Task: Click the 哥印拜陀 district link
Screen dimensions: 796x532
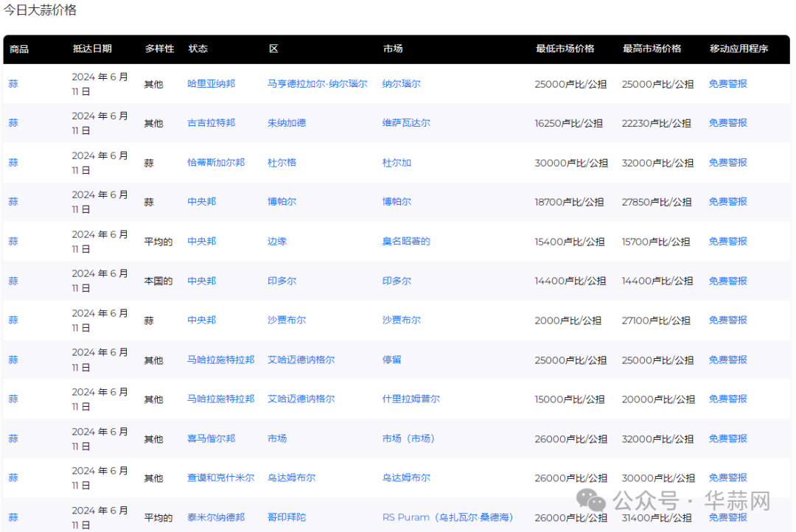Action: pos(287,517)
